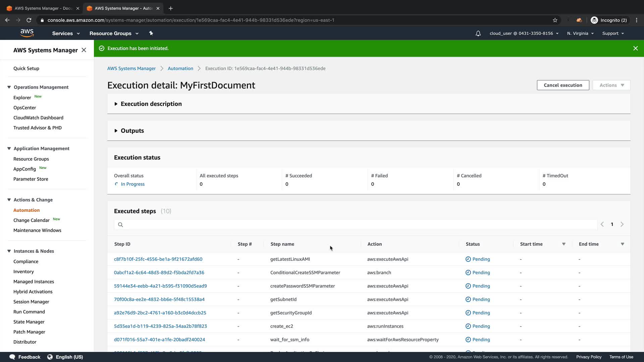
Task: Bookmark this page with star icon
Action: point(555,20)
